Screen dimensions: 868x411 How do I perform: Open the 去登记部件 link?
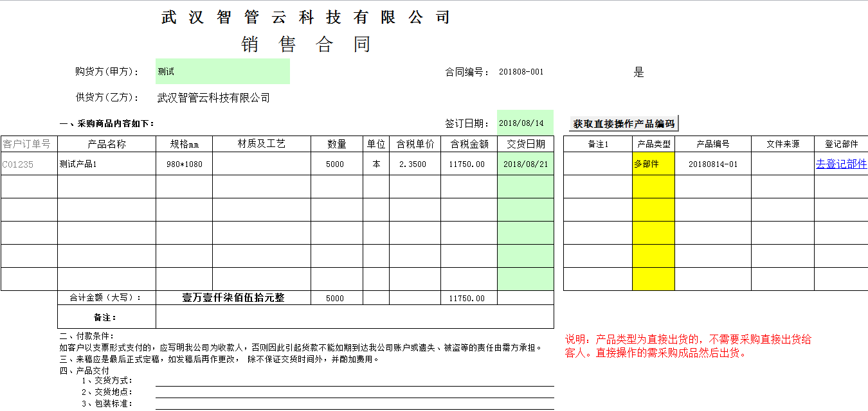[841, 164]
